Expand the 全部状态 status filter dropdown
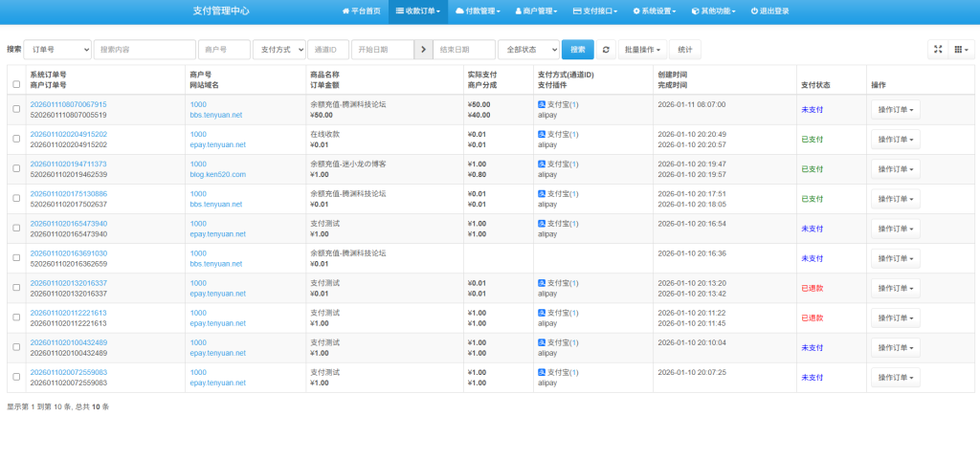Image resolution: width=980 pixels, height=460 pixels. 528,49
